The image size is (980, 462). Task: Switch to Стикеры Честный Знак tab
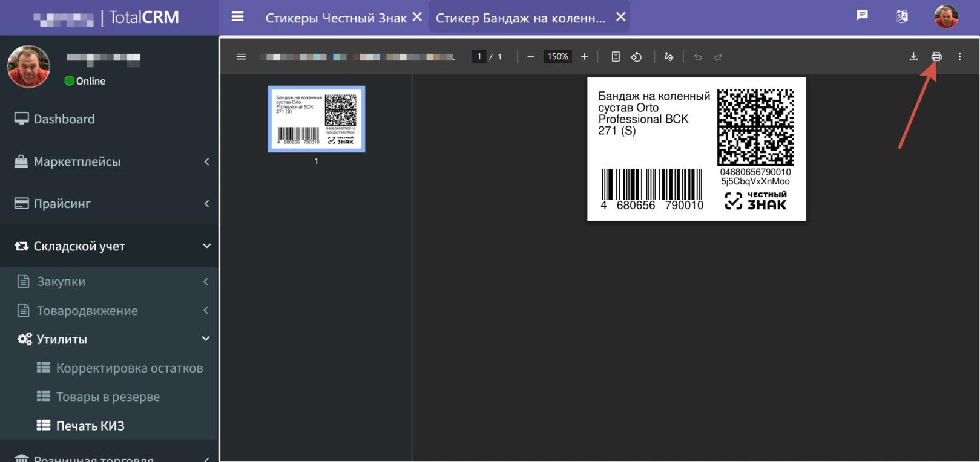pos(335,18)
